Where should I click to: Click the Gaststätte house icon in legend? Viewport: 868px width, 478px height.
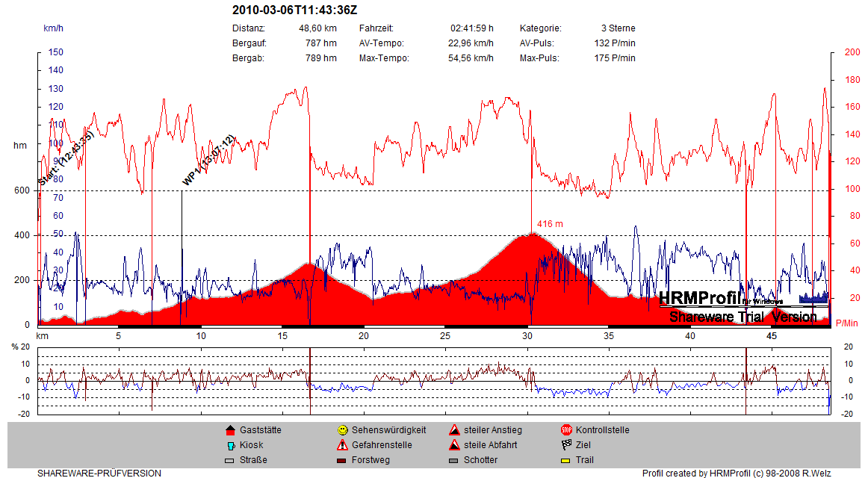(230, 430)
